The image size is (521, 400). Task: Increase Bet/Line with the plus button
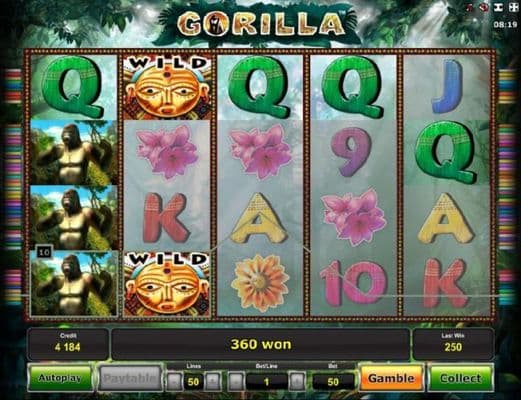point(297,381)
